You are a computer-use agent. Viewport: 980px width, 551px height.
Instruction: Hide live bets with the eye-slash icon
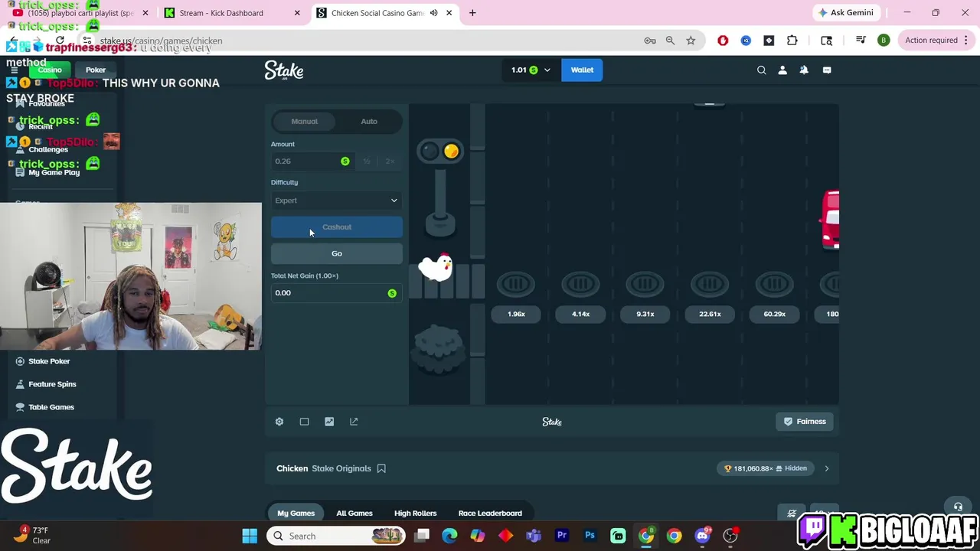pyautogui.click(x=792, y=514)
